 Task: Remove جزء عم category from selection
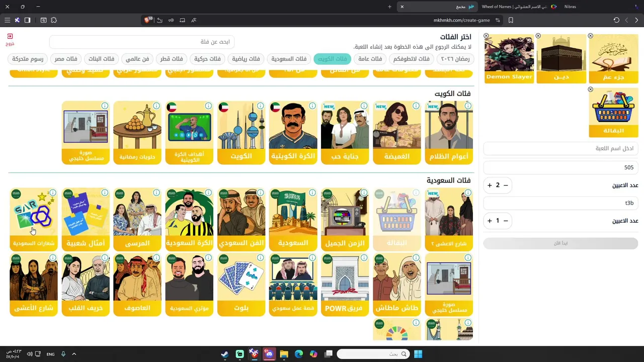click(x=591, y=36)
